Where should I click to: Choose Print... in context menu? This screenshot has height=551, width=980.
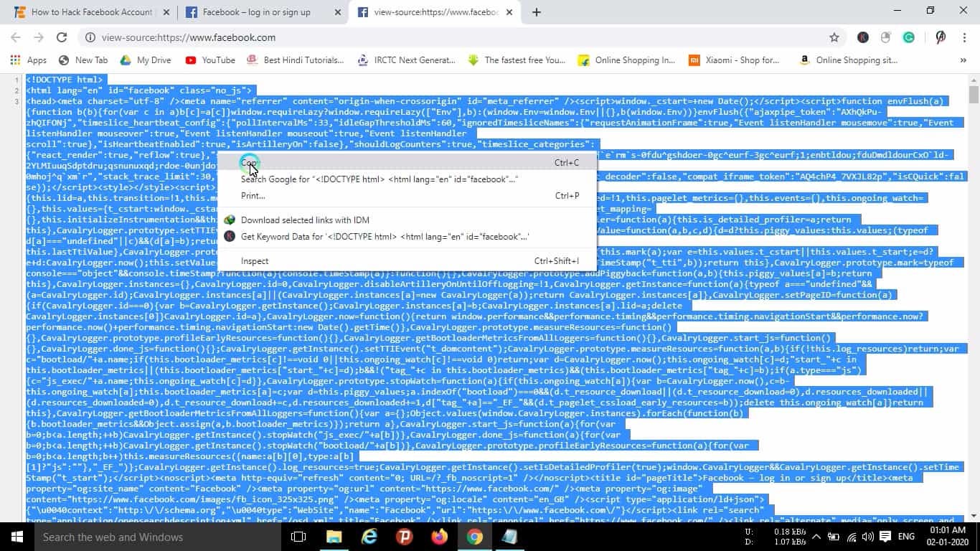(x=407, y=196)
